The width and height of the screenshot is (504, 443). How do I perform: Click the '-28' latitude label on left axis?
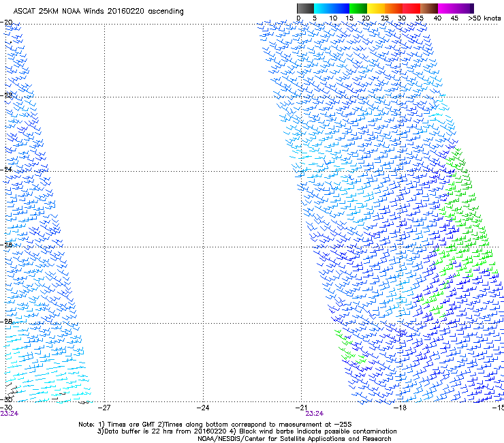6,322
